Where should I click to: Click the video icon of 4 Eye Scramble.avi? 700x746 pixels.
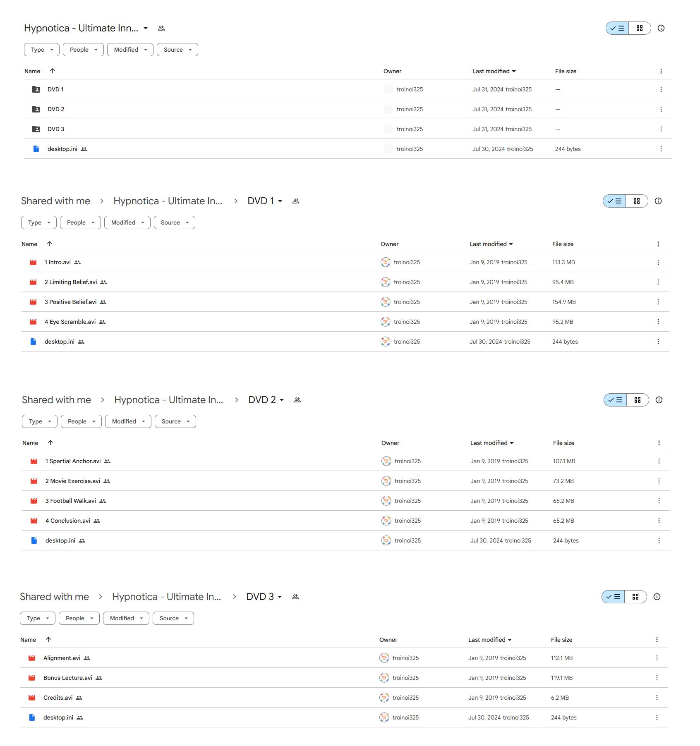coord(33,322)
